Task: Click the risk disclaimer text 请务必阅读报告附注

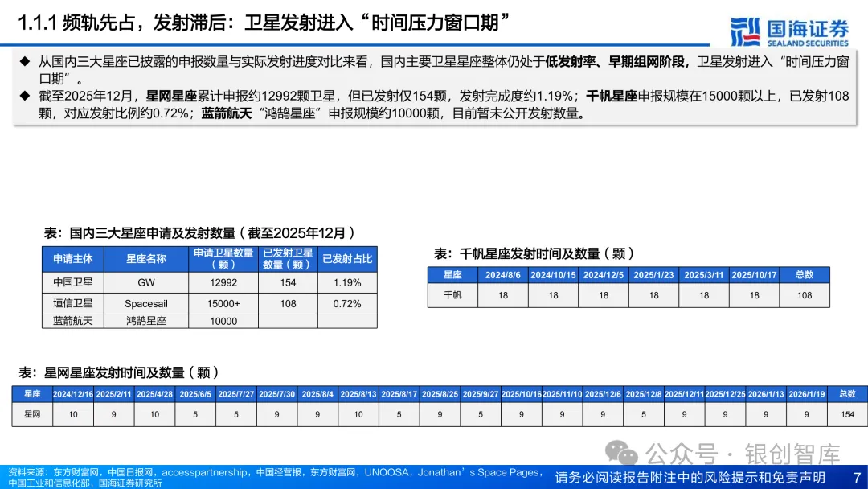Action: point(690,478)
